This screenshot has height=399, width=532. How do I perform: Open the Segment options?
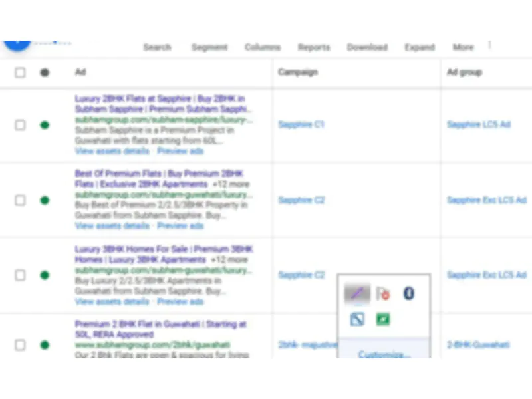209,47
